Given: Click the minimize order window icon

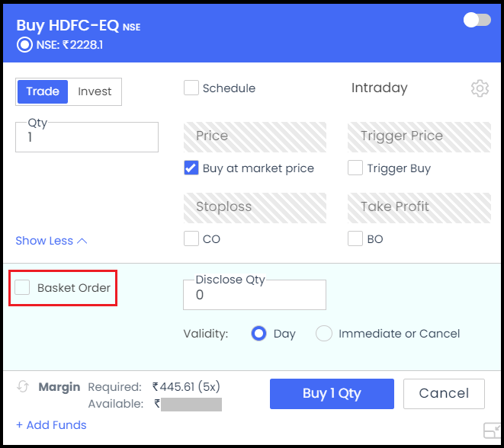Looking at the screenshot, I should coord(492,430).
